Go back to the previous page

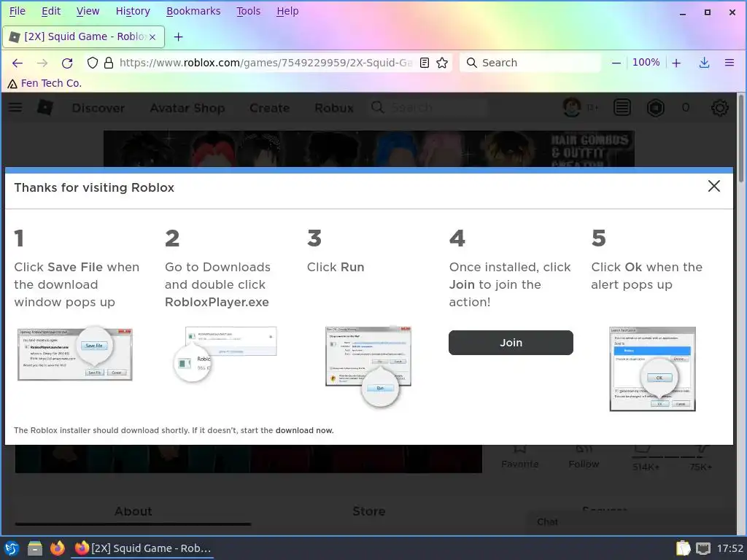(x=18, y=63)
